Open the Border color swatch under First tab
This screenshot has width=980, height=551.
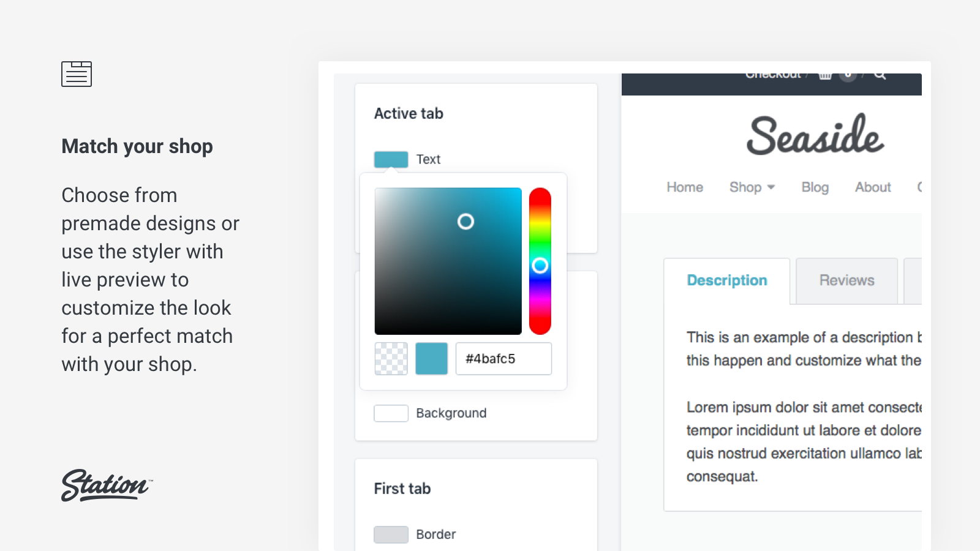[391, 534]
